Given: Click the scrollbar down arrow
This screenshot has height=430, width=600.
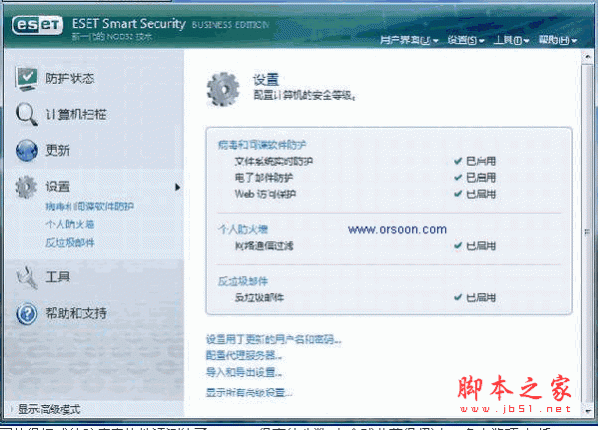Looking at the screenshot, I should [588, 412].
